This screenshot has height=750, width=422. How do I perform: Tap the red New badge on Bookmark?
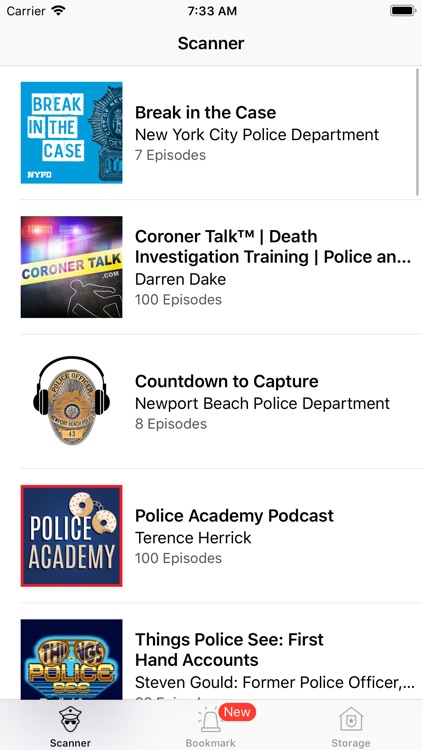pyautogui.click(x=237, y=712)
